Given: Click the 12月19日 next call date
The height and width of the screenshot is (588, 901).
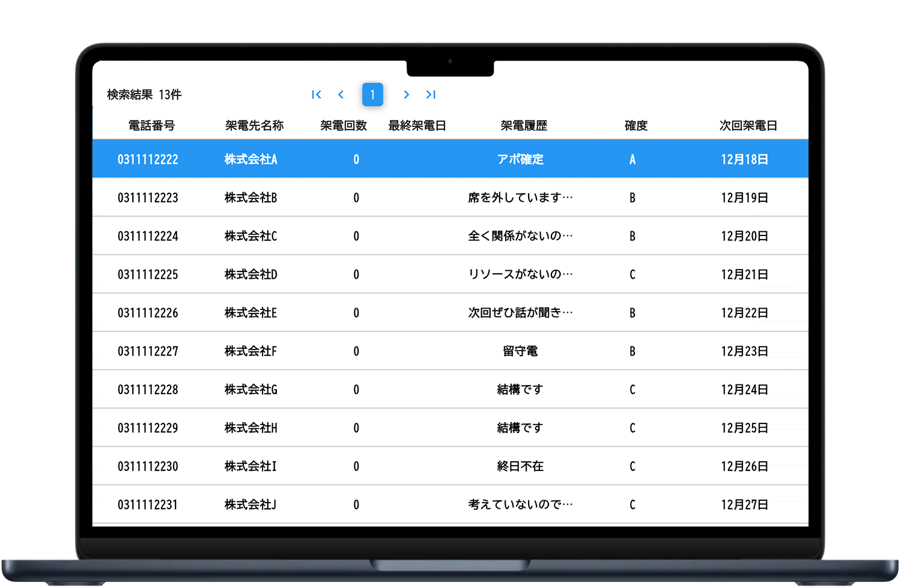Looking at the screenshot, I should [744, 198].
